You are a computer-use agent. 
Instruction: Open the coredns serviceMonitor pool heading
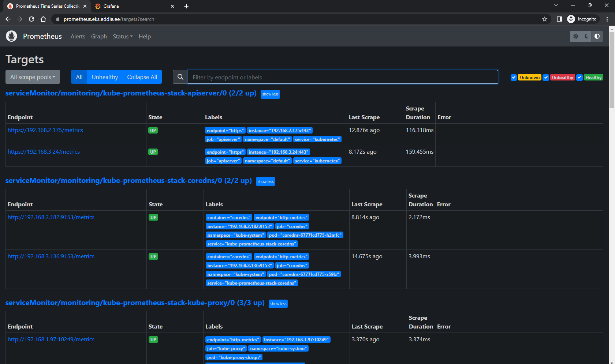click(x=128, y=181)
